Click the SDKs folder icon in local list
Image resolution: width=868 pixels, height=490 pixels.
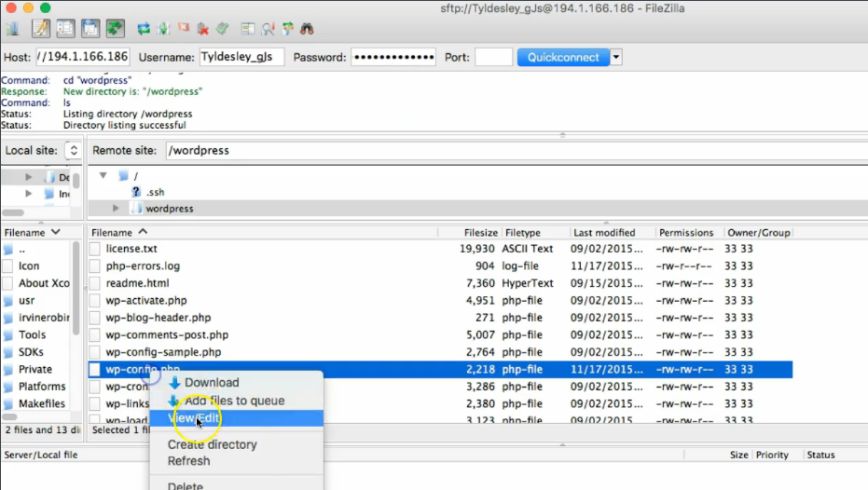pos(7,352)
